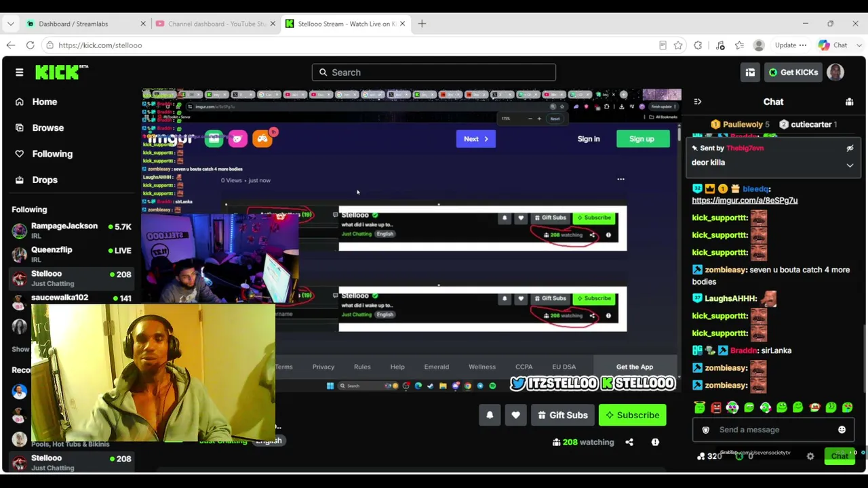The width and height of the screenshot is (868, 488).
Task: Share the stream via share icon
Action: [629, 442]
